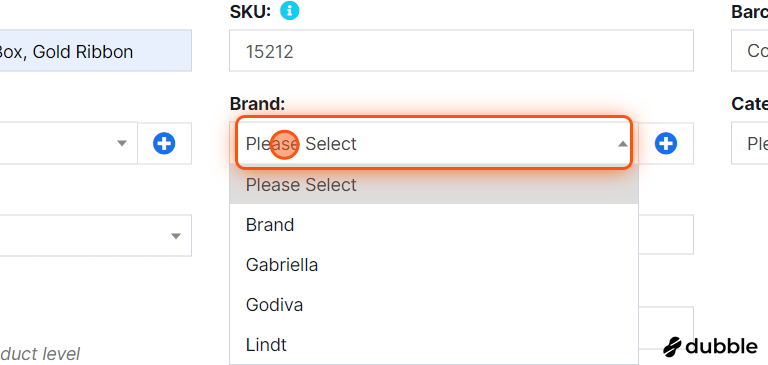Click into the Barcode input field
768x365 pixels.
pyautogui.click(x=750, y=50)
